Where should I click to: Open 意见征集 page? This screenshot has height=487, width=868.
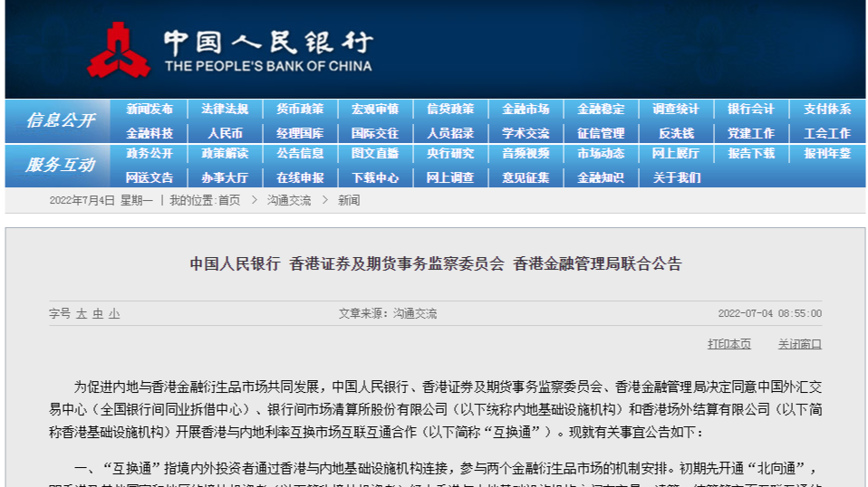(x=526, y=177)
